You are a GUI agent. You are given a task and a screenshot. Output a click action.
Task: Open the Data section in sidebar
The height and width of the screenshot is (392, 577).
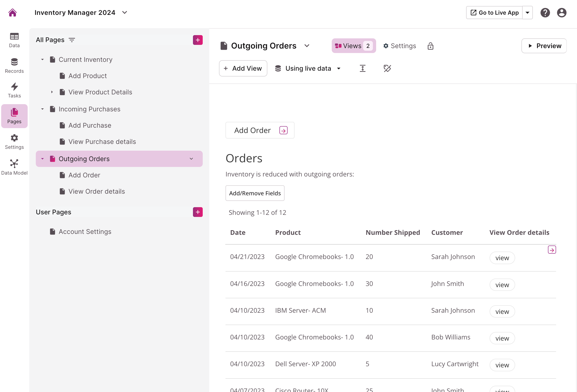(14, 40)
